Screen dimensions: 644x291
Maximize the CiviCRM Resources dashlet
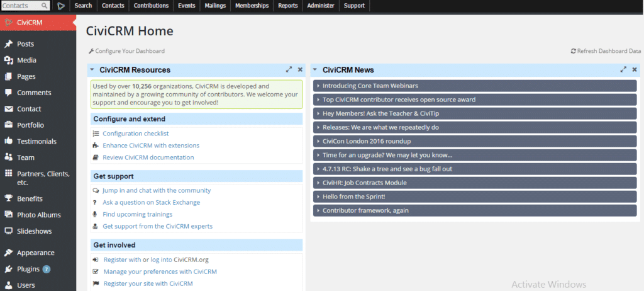[x=289, y=69]
